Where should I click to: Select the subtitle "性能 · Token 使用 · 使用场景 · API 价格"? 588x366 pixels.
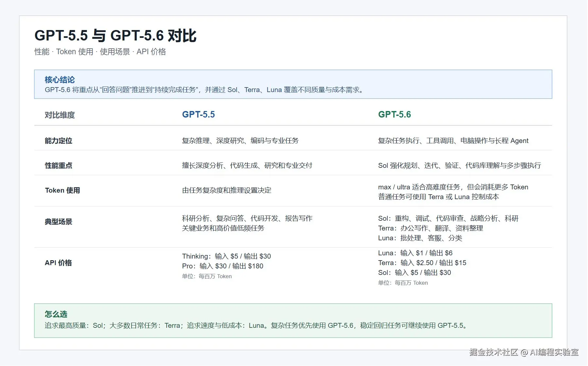click(100, 52)
